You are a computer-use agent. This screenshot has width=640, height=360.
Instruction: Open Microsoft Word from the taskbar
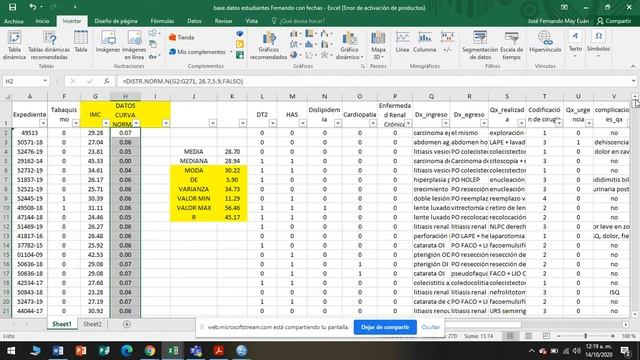tap(58, 351)
